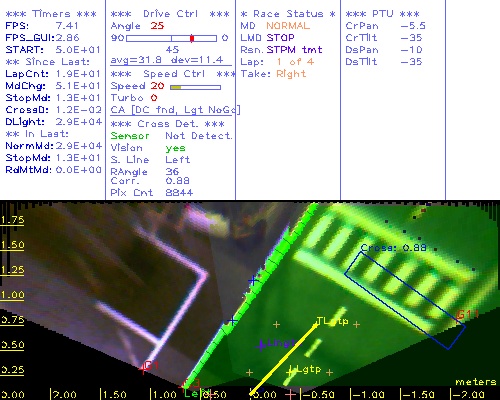Click the blue Lingt cross marker
Image resolution: width=500 pixels, height=400 pixels.
tap(261, 345)
